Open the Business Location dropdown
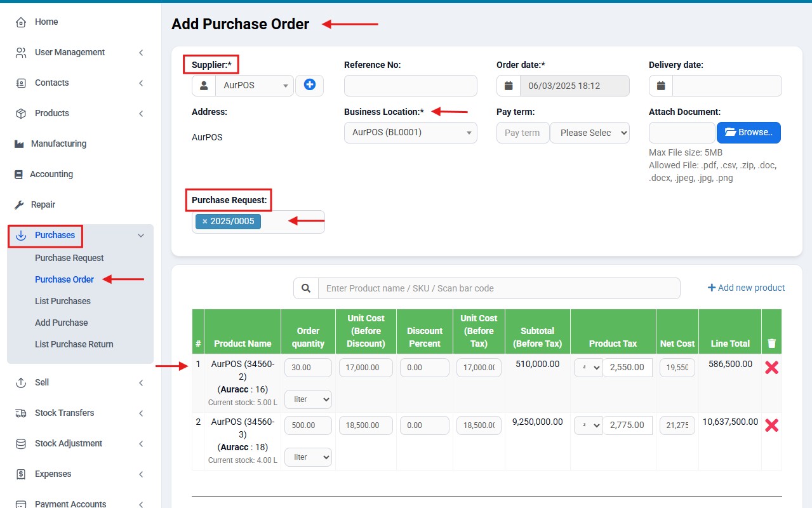 [x=411, y=133]
